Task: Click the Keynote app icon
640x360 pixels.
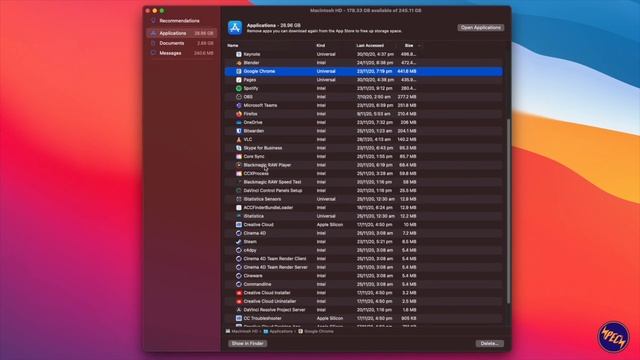Action: [239, 54]
